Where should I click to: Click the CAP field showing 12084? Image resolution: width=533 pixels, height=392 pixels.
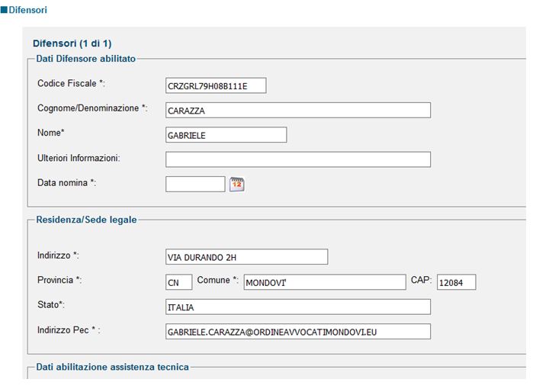457,282
